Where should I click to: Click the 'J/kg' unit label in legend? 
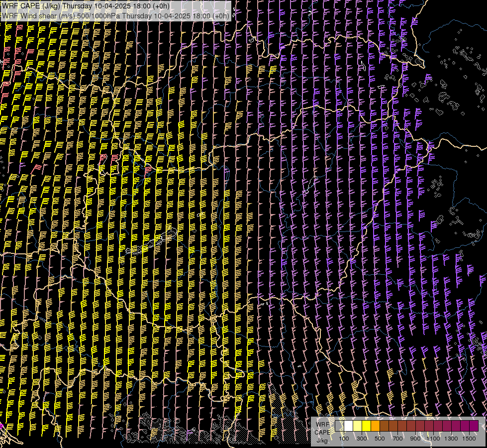click(x=322, y=441)
